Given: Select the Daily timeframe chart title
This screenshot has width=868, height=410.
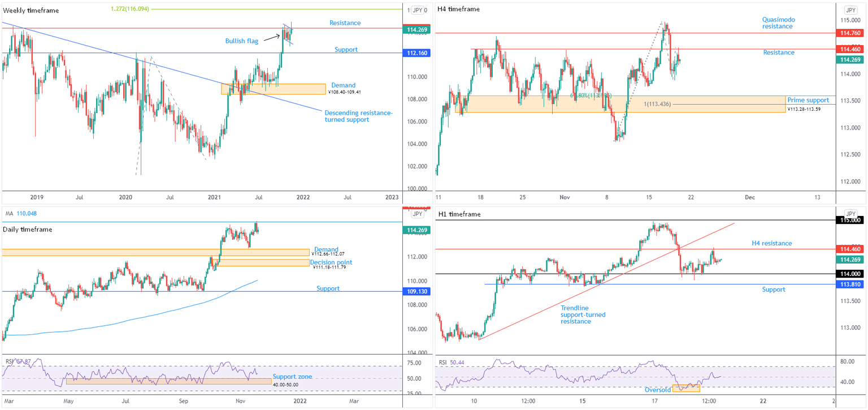Looking at the screenshot, I should pos(28,230).
